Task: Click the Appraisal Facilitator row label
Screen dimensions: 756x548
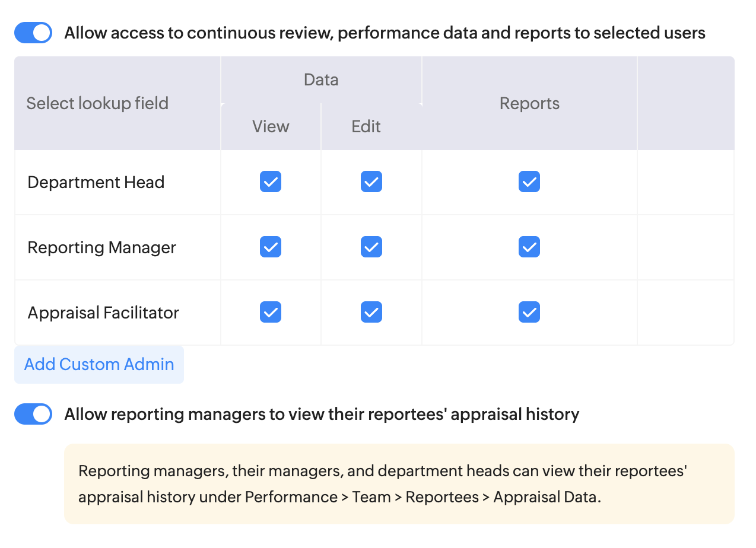Action: (x=103, y=313)
